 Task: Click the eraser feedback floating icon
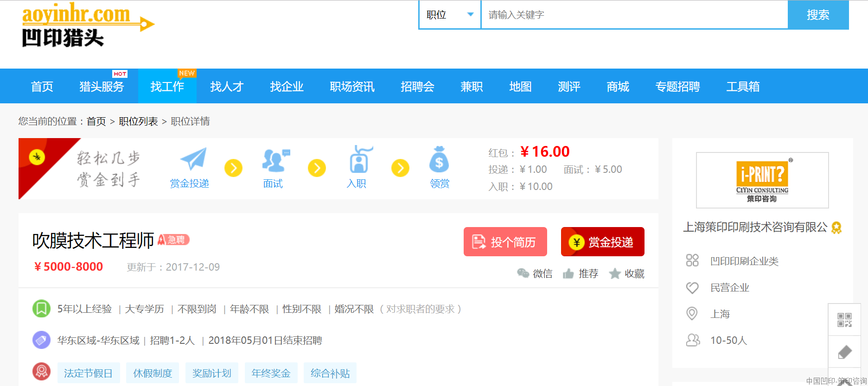click(x=844, y=352)
